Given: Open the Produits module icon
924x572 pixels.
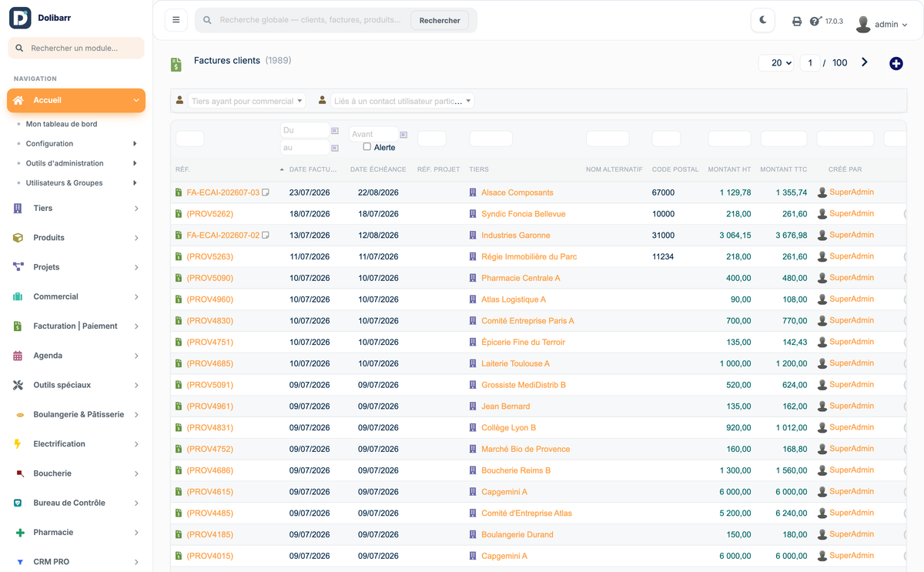Looking at the screenshot, I should click(x=18, y=238).
